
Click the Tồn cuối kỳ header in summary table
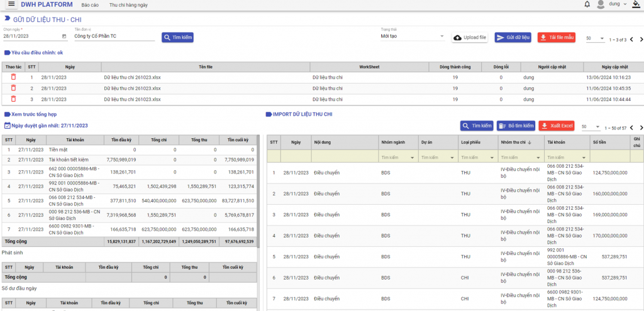(x=238, y=140)
